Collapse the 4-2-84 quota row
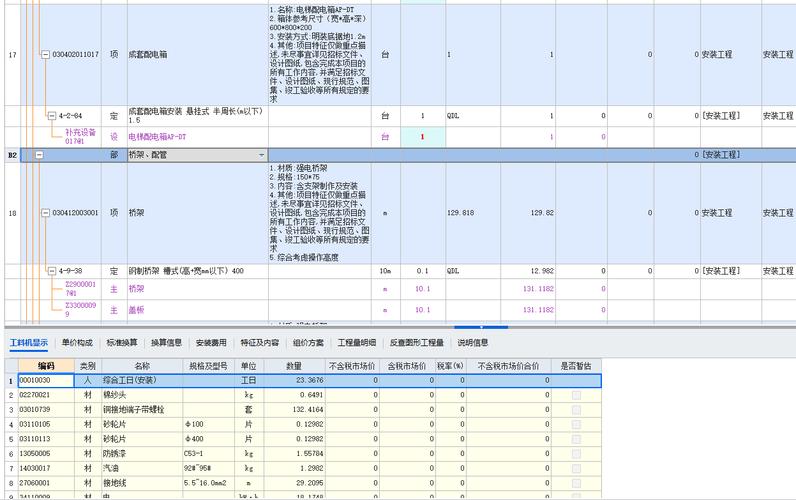Image resolution: width=796 pixels, height=500 pixels. click(51, 116)
